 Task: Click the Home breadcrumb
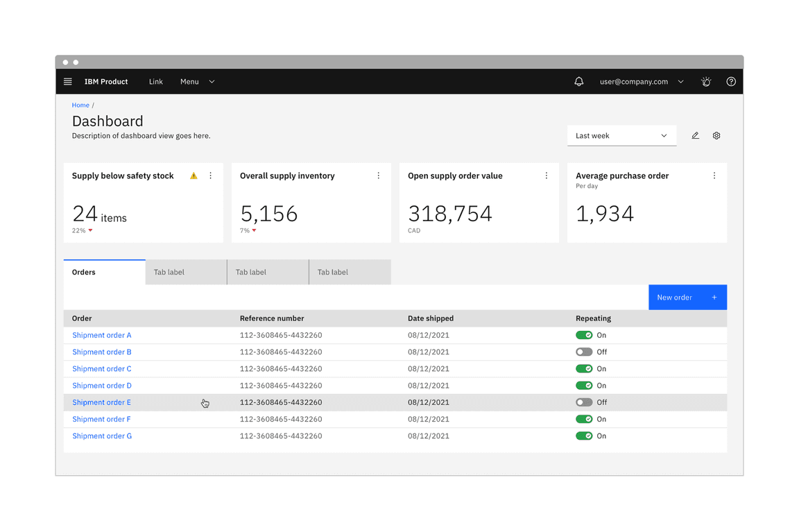tap(80, 105)
